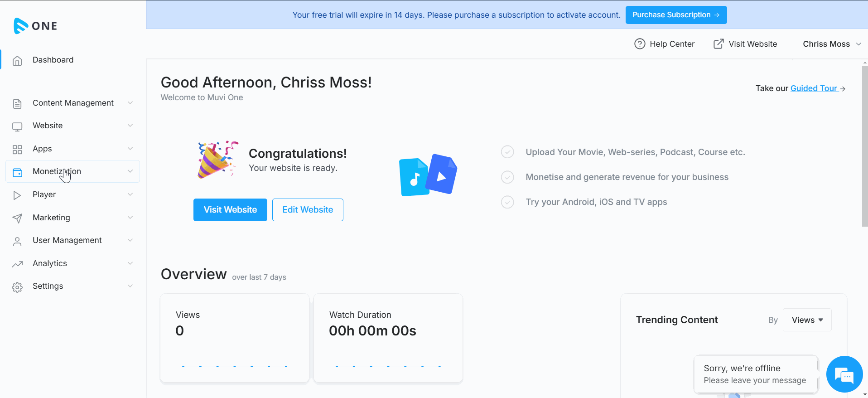Tick the Try your Android apps circle

click(507, 202)
